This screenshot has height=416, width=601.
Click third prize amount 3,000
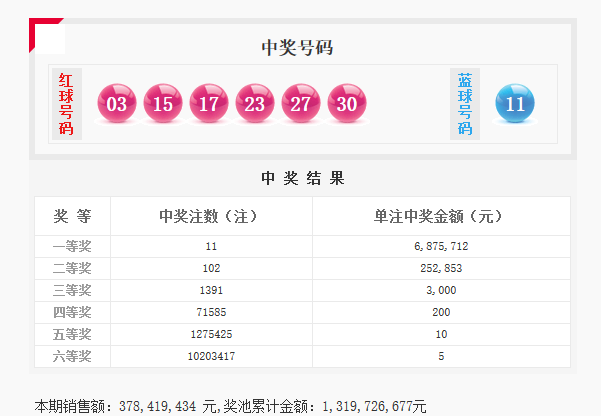[x=441, y=290]
